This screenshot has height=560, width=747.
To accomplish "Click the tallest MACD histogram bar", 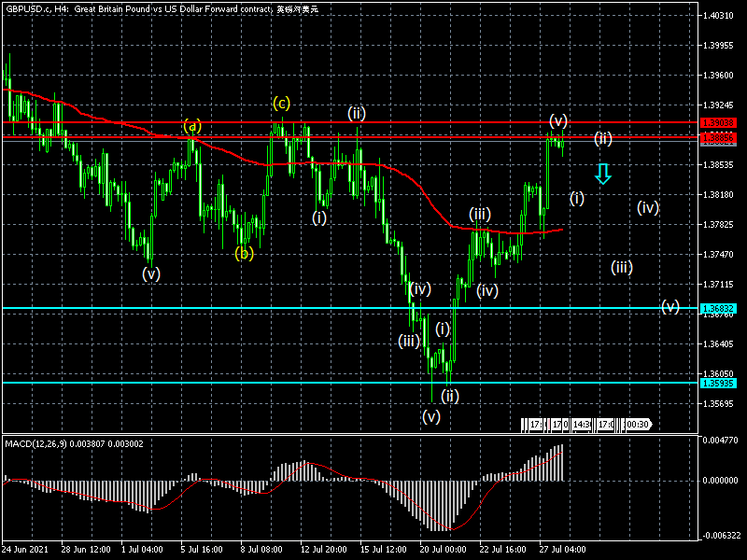I will coord(563,463).
